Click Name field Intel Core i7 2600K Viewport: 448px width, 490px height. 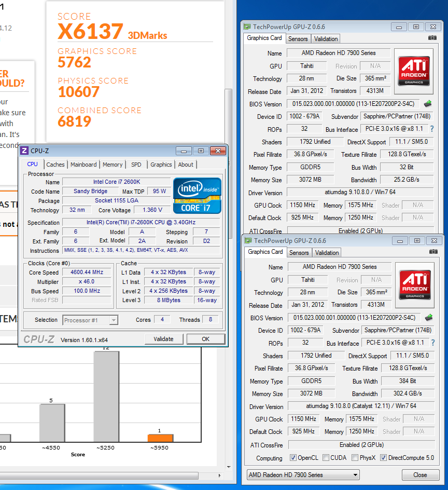117,182
